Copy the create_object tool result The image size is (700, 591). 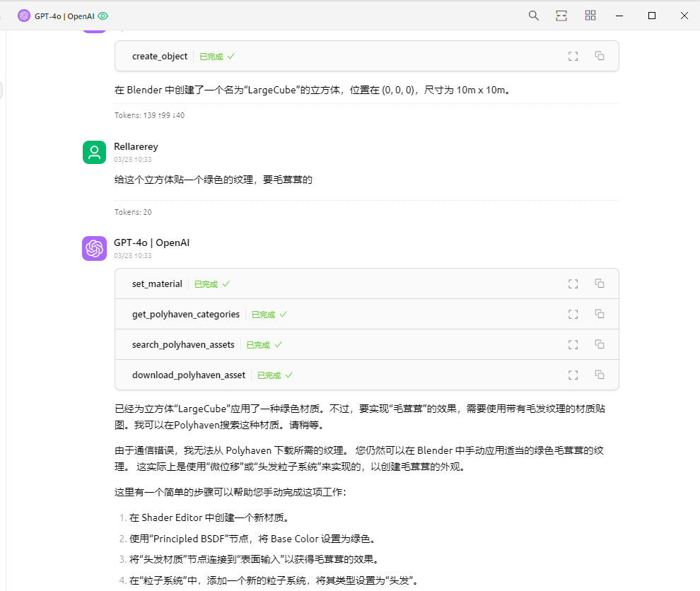tap(600, 56)
